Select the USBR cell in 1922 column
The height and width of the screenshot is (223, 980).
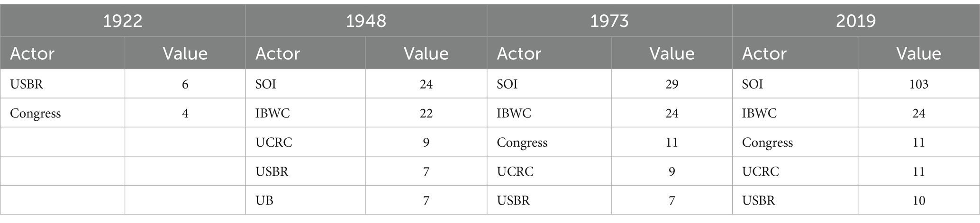coord(63,84)
